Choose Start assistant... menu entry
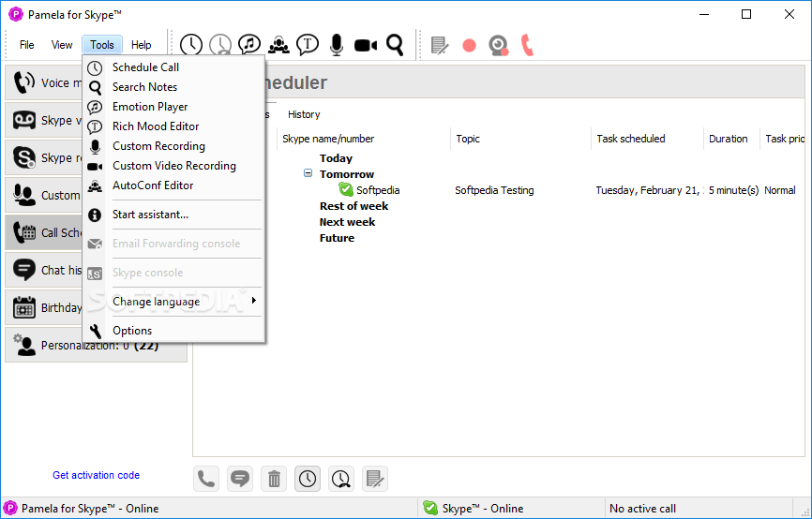This screenshot has height=519, width=812. point(174,215)
